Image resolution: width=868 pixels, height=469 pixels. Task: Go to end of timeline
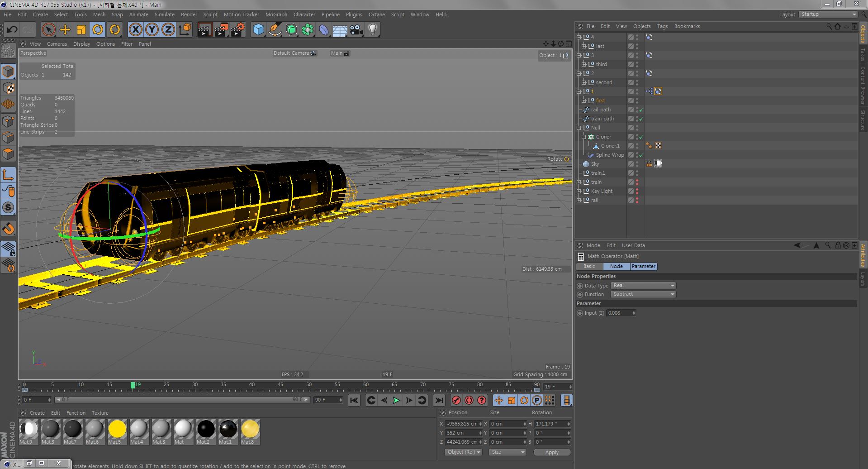pyautogui.click(x=439, y=400)
